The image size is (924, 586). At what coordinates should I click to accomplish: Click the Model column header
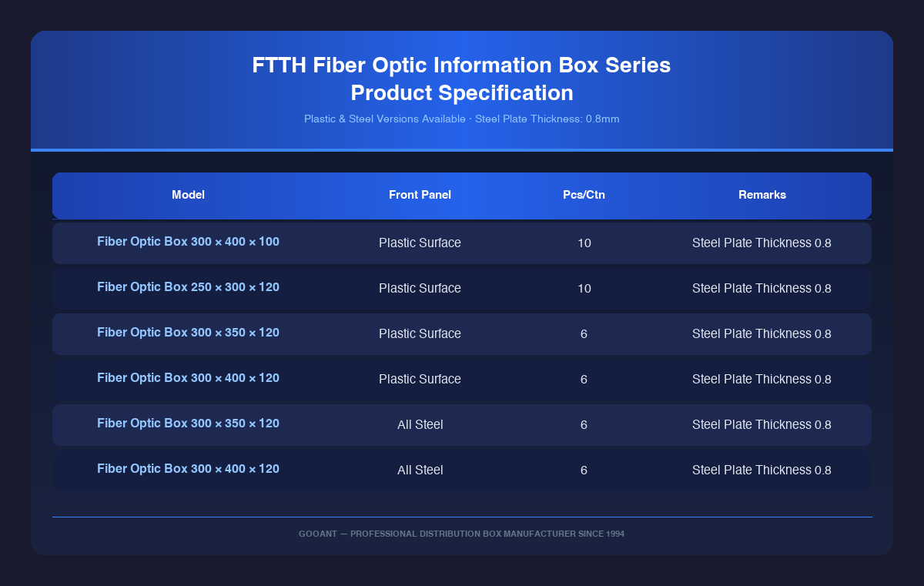click(188, 195)
